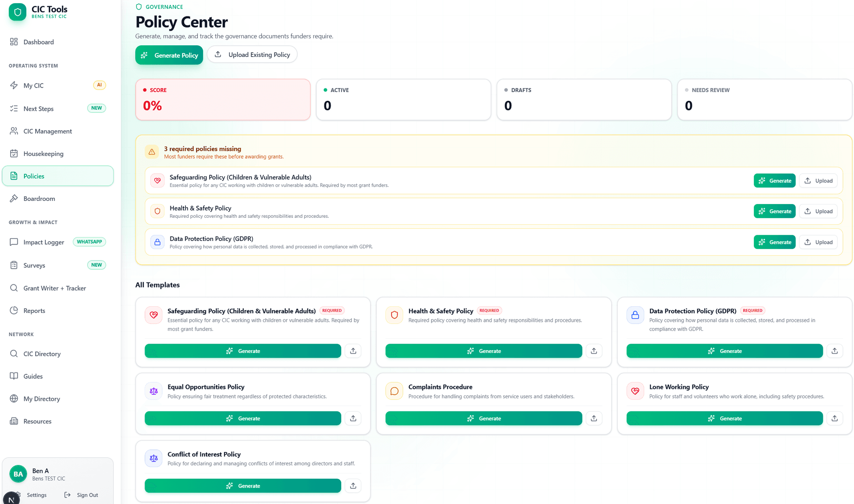Open the CIC Directory
The height and width of the screenshot is (504, 854).
pyautogui.click(x=42, y=354)
